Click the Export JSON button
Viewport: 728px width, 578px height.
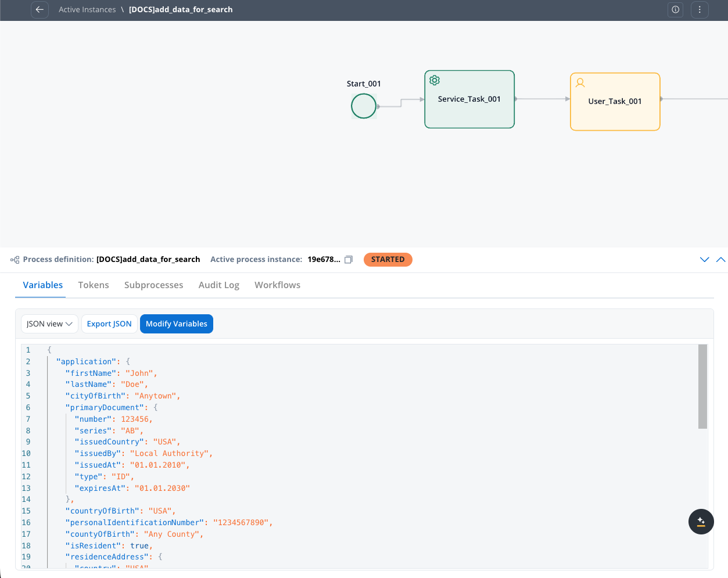click(109, 324)
